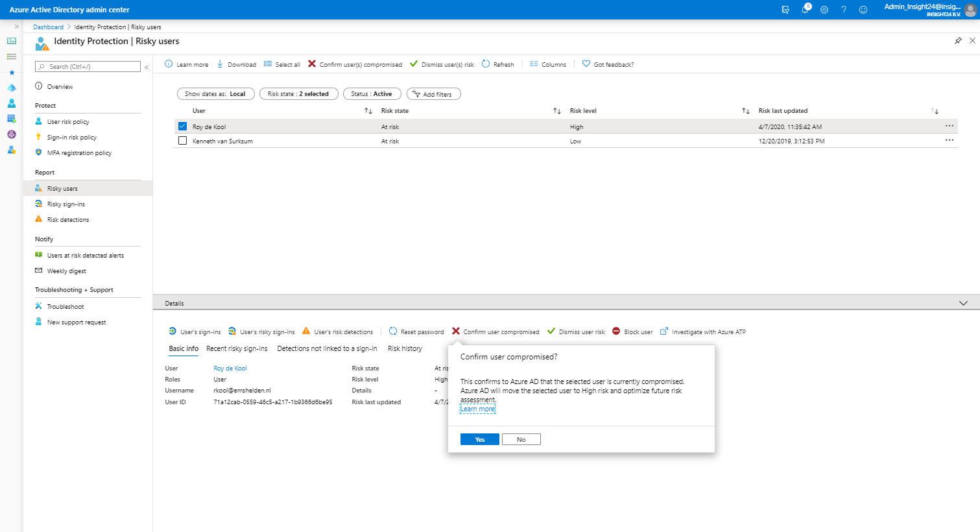Click Confirm user(s) compromised in top toolbar
Screen dimensions: 980x532
[x=355, y=64]
